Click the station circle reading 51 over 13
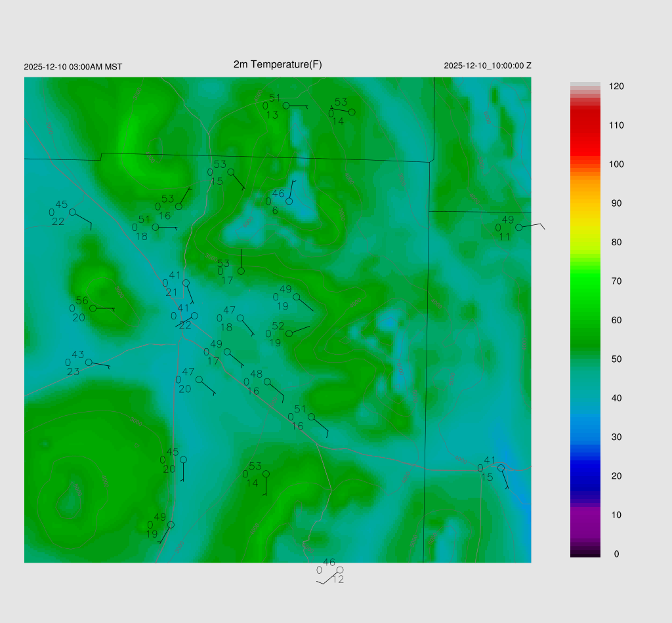 (x=285, y=105)
